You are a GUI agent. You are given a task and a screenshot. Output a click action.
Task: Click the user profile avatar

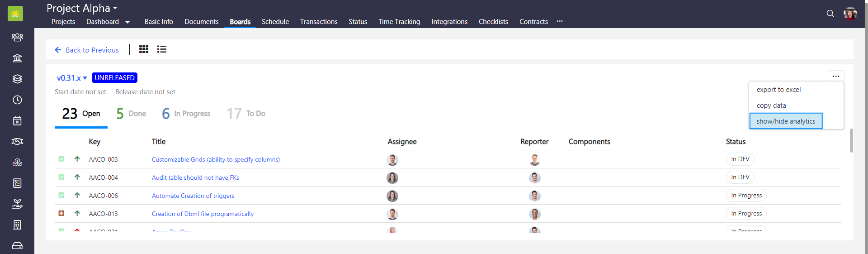(x=850, y=14)
